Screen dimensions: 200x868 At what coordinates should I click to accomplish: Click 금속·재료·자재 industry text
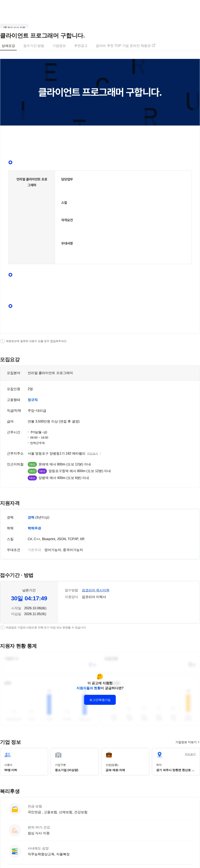click(115, 770)
